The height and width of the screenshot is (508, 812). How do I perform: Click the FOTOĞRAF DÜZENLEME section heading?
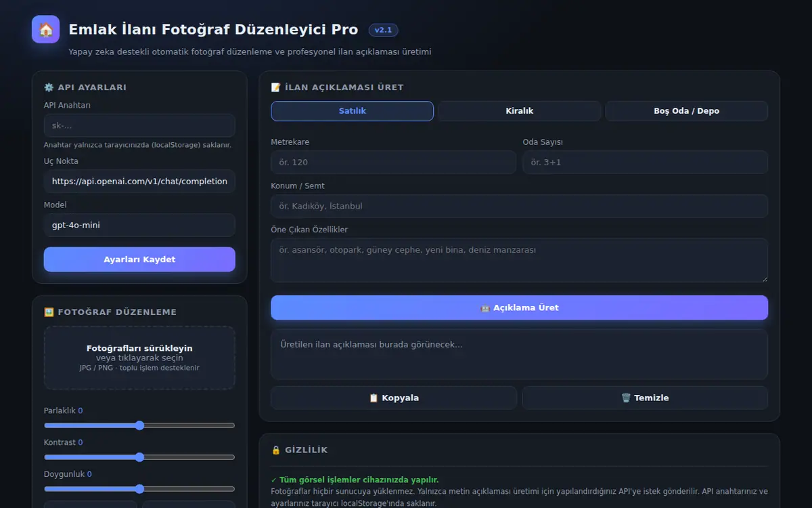click(x=110, y=312)
